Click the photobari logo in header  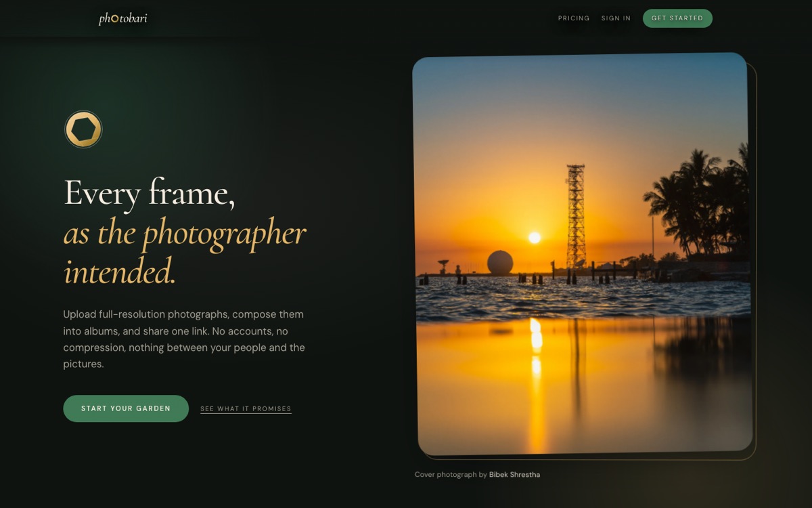(123, 18)
